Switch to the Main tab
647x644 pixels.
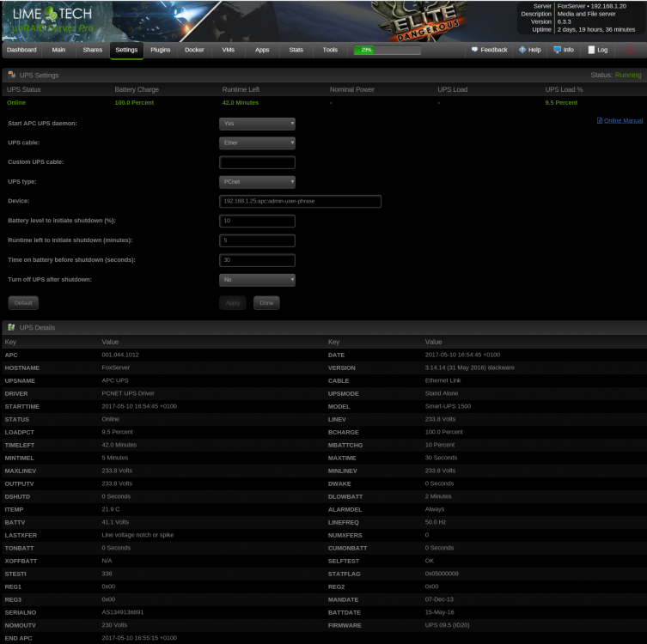[58, 50]
